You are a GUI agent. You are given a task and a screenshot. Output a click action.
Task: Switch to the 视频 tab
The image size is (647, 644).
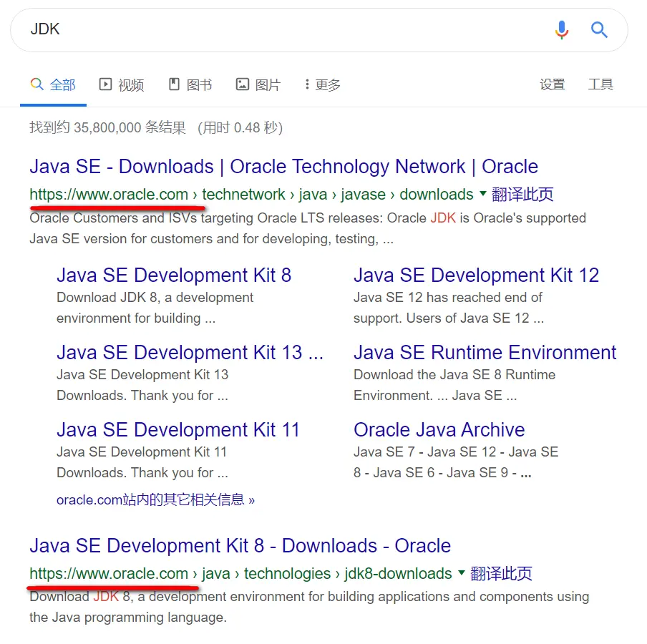click(122, 85)
